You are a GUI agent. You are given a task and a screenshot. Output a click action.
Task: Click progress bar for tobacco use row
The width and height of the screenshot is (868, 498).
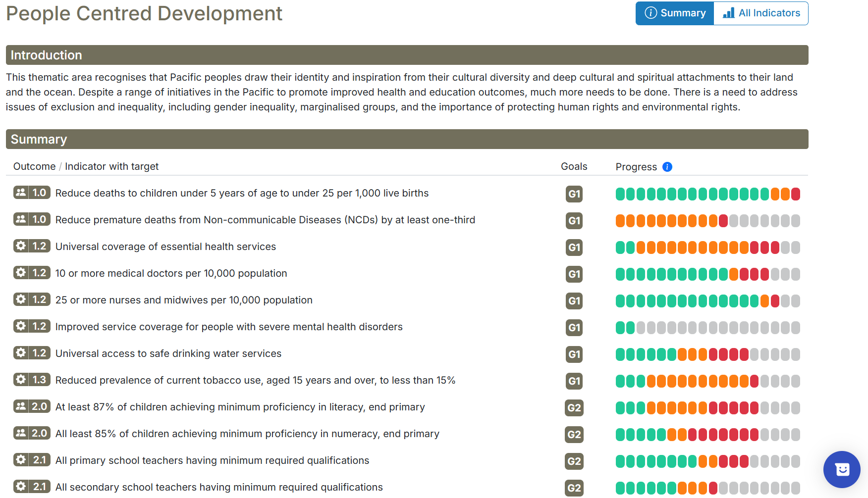[x=707, y=381]
